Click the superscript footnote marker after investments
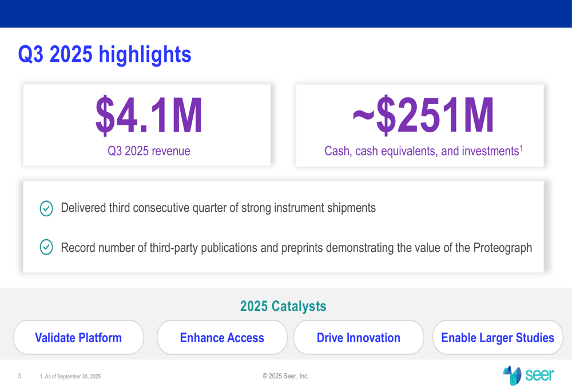This screenshot has width=572, height=392. [521, 148]
